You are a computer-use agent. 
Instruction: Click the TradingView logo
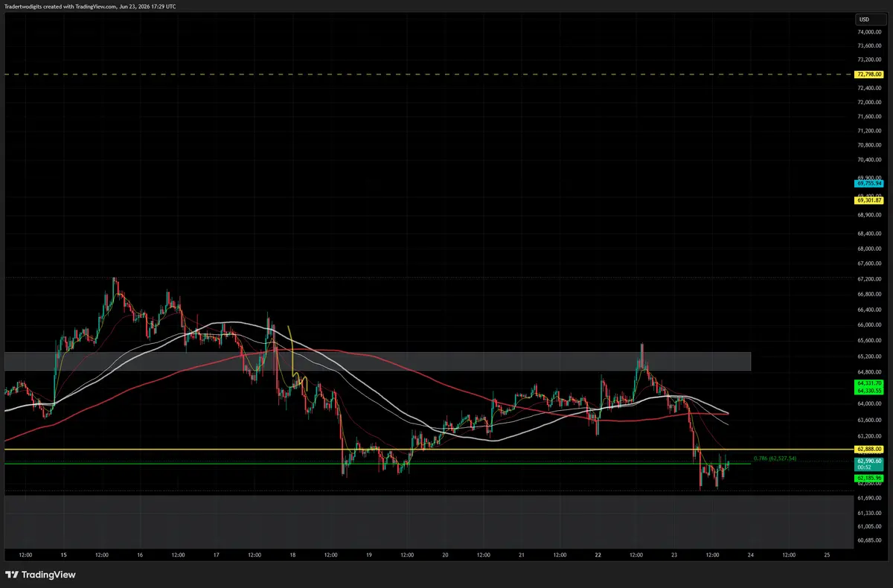(41, 575)
